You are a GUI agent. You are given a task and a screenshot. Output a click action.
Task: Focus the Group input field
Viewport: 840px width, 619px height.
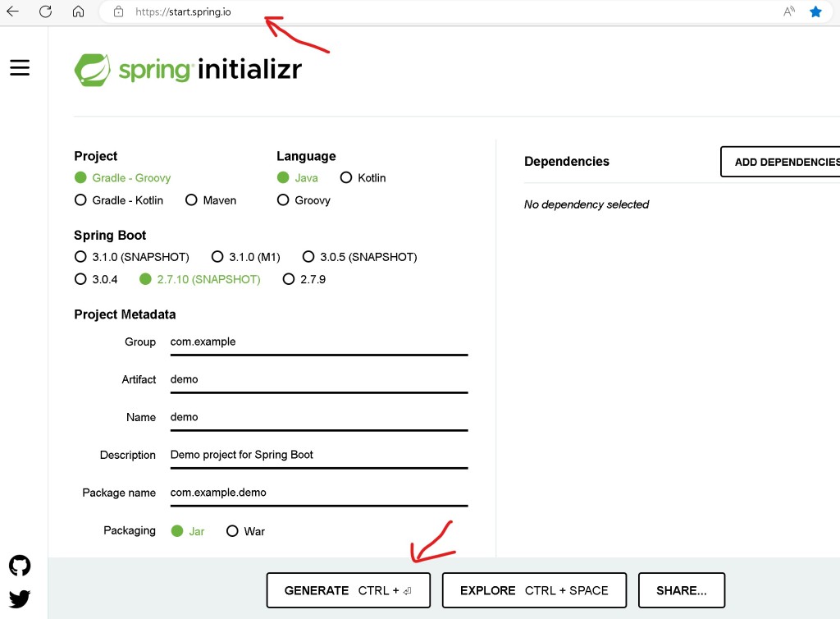pyautogui.click(x=319, y=342)
